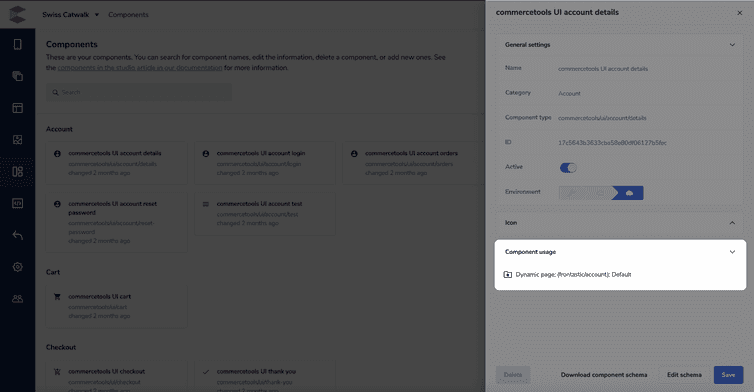
Task: Click the component search field
Action: [x=139, y=92]
